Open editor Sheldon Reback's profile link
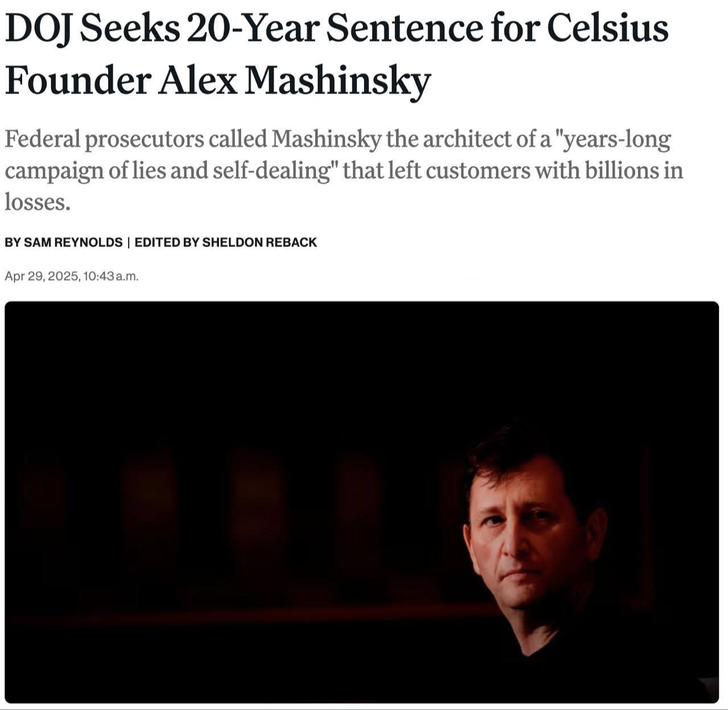Image resolution: width=728 pixels, height=710 pixels. click(x=259, y=242)
